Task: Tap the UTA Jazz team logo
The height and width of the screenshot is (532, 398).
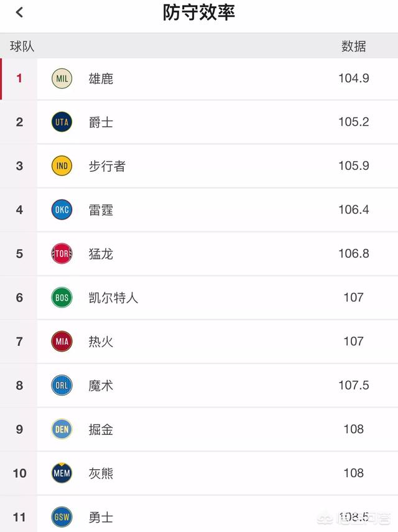Action: 62,122
